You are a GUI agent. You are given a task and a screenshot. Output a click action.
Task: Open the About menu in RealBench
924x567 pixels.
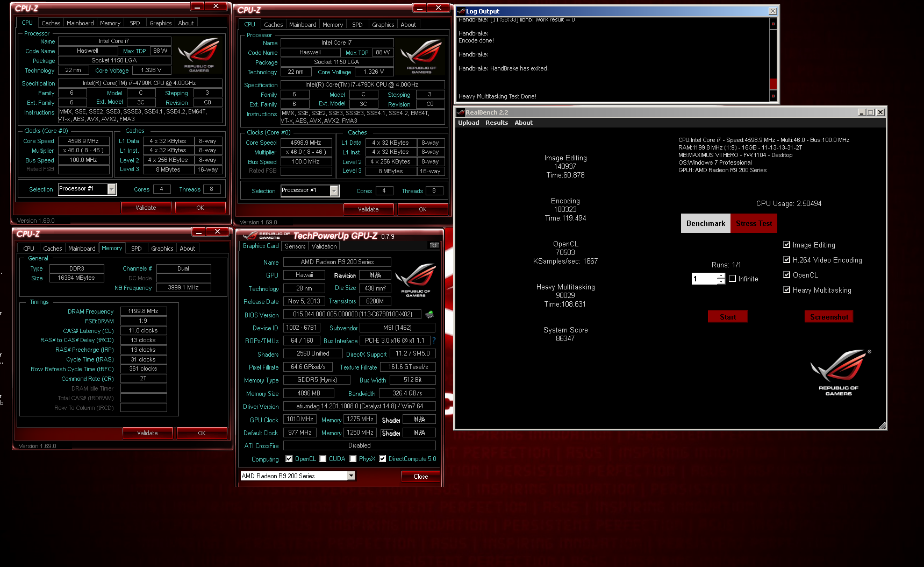pos(524,123)
